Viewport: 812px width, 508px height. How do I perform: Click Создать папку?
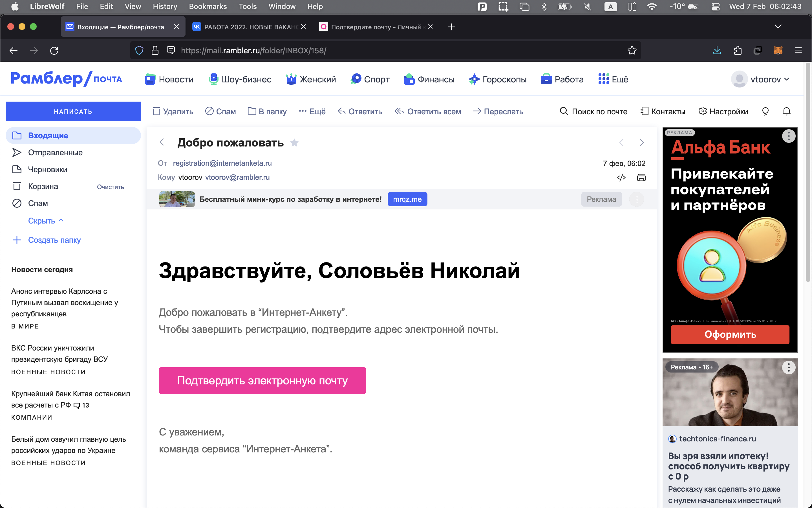[47, 240]
